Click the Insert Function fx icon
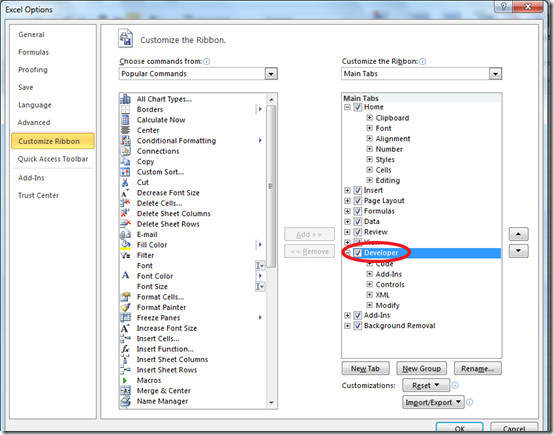Image resolution: width=554 pixels, height=435 pixels. 125,349
